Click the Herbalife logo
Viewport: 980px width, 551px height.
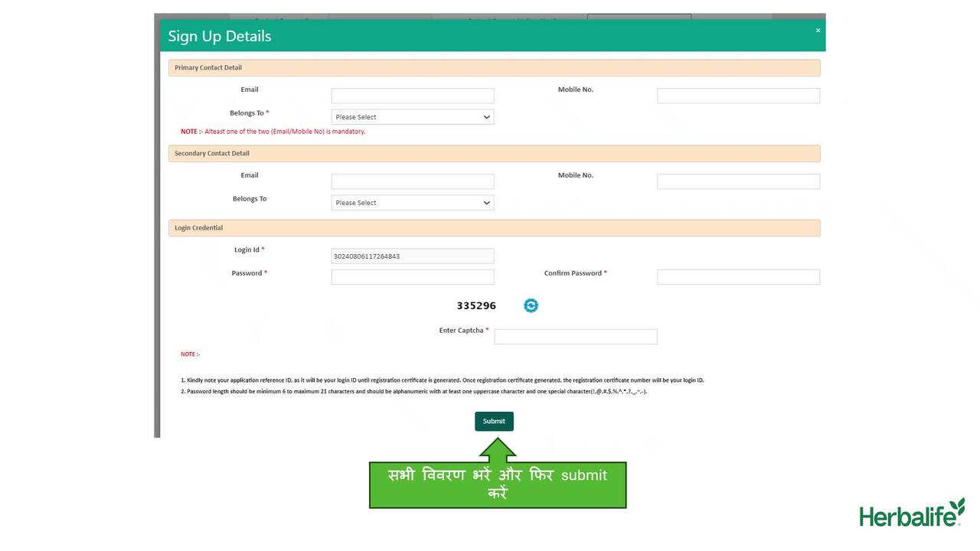coord(911,514)
